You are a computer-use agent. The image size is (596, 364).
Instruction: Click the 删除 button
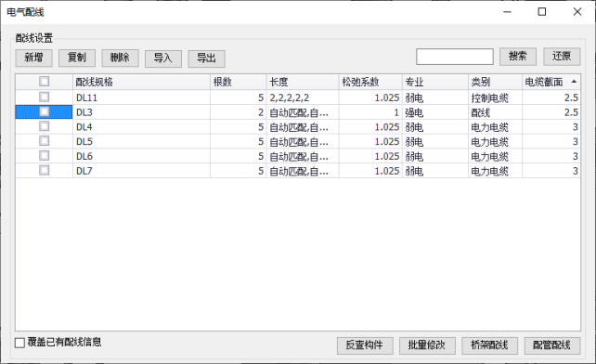(120, 58)
